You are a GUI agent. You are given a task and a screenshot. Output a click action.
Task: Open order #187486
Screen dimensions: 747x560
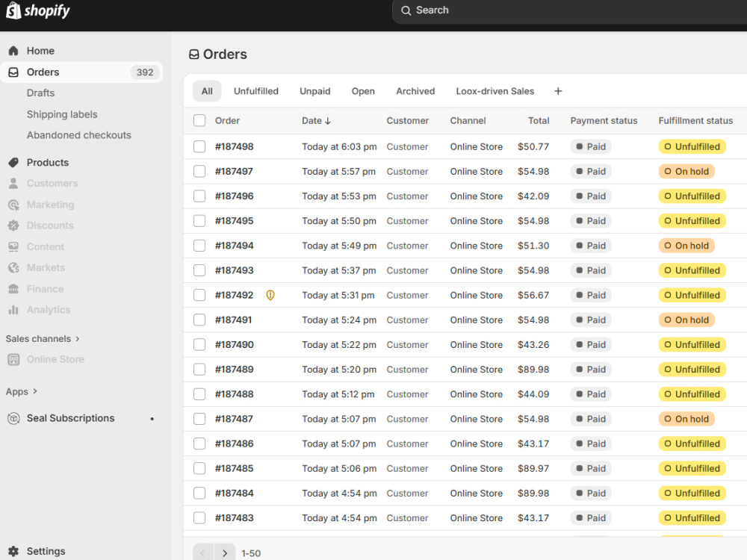(234, 444)
